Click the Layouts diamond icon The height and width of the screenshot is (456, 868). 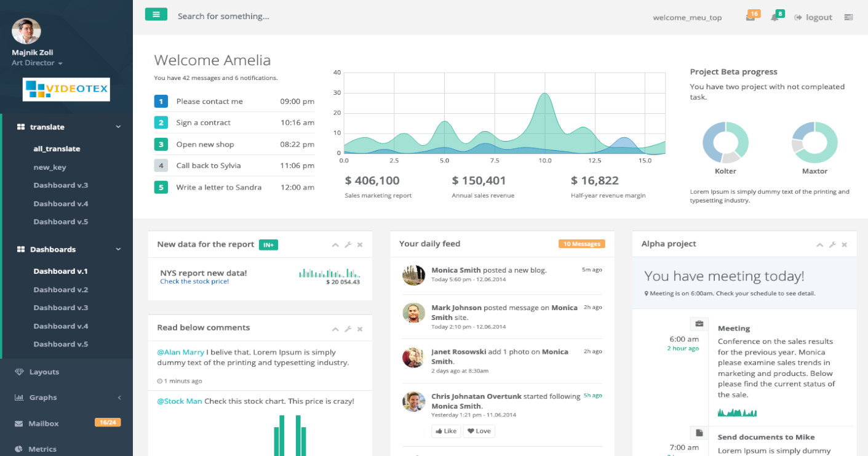[x=19, y=372]
